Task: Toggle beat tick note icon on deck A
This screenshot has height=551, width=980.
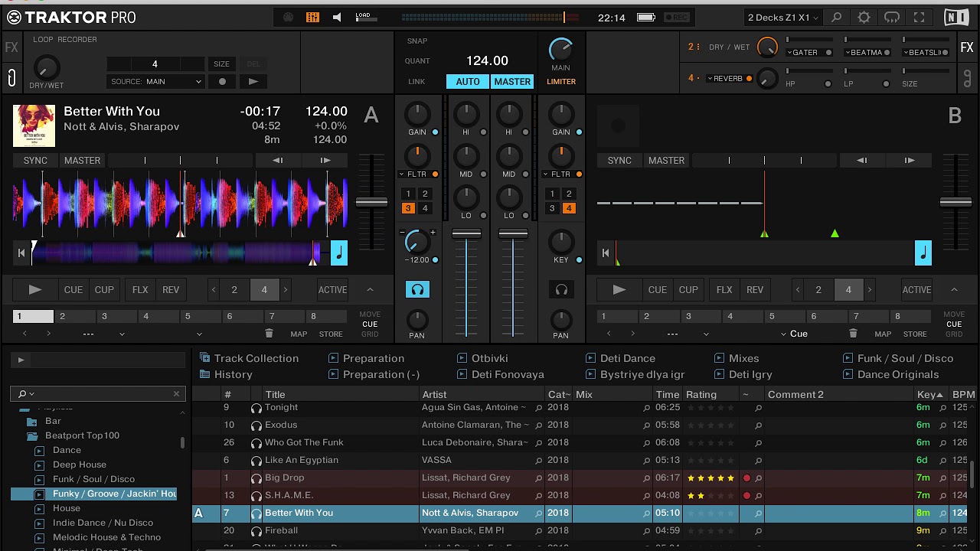Action: 338,253
